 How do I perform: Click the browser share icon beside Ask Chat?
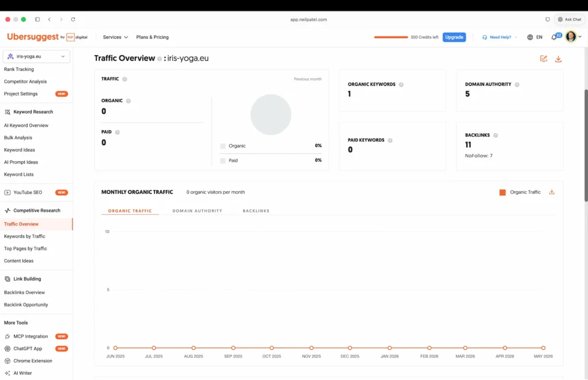[547, 19]
